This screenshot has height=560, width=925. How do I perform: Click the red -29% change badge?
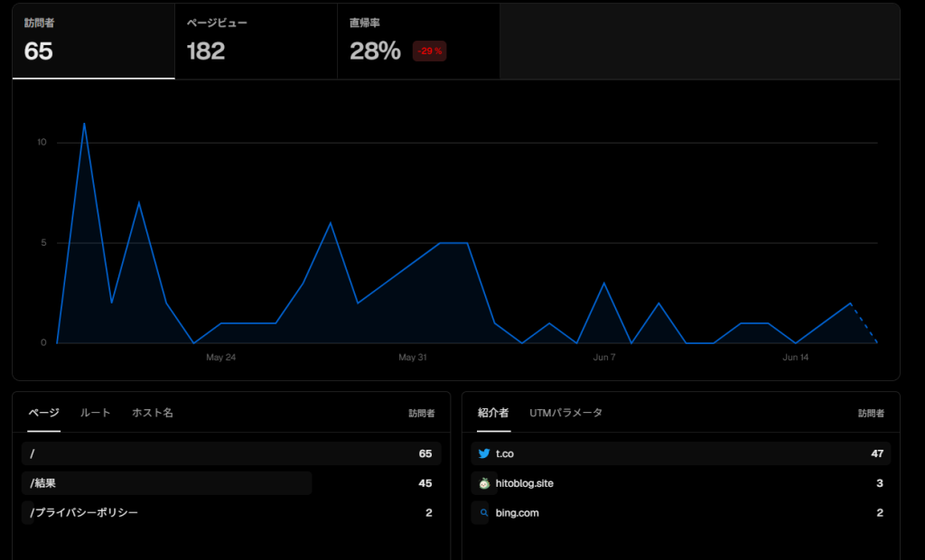coord(429,51)
